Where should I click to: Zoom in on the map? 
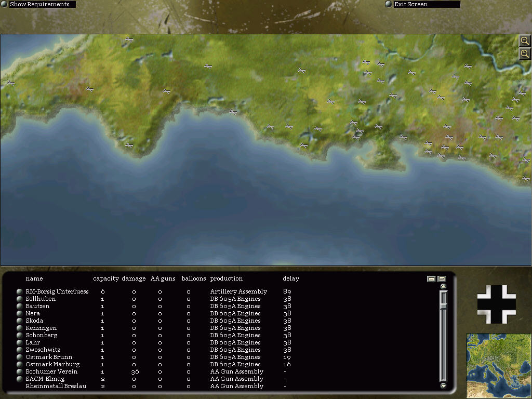point(525,41)
